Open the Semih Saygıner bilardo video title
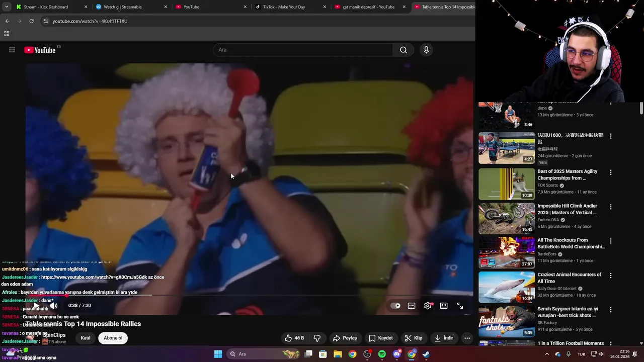This screenshot has width=644, height=362. [568, 312]
